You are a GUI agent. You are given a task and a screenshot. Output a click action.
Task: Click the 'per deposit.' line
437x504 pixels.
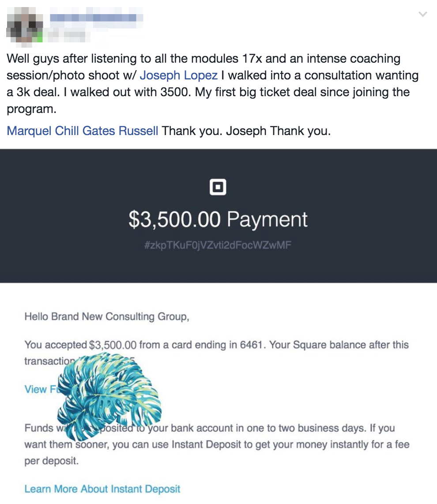tap(52, 461)
